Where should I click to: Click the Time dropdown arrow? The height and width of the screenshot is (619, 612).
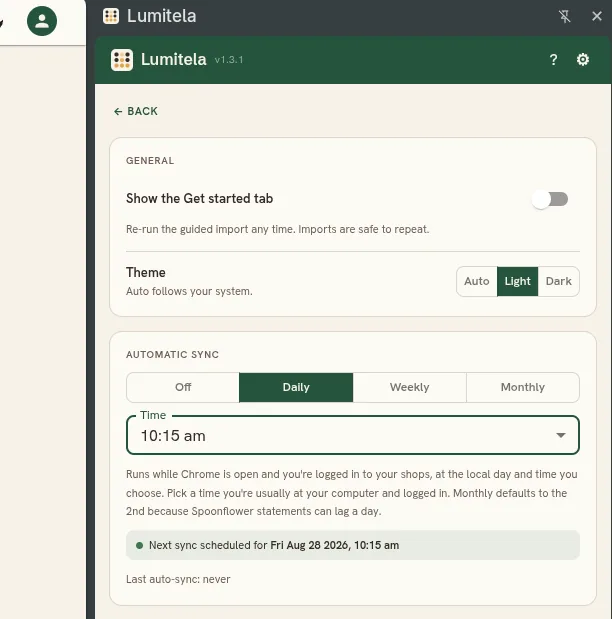pos(561,435)
